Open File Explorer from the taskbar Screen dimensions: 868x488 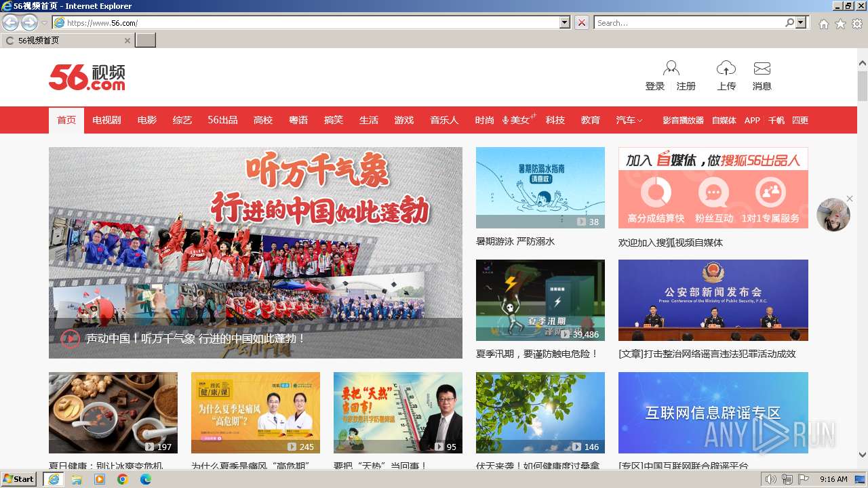pyautogui.click(x=77, y=479)
